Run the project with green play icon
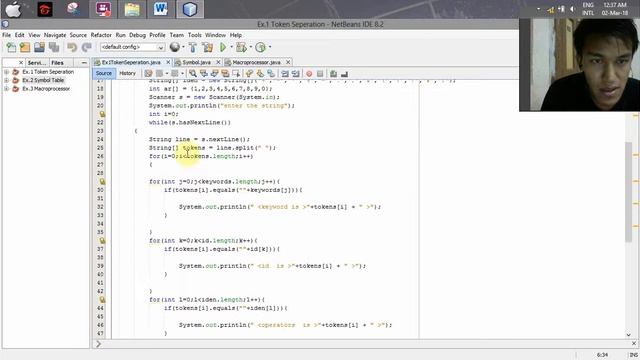 [x=223, y=47]
